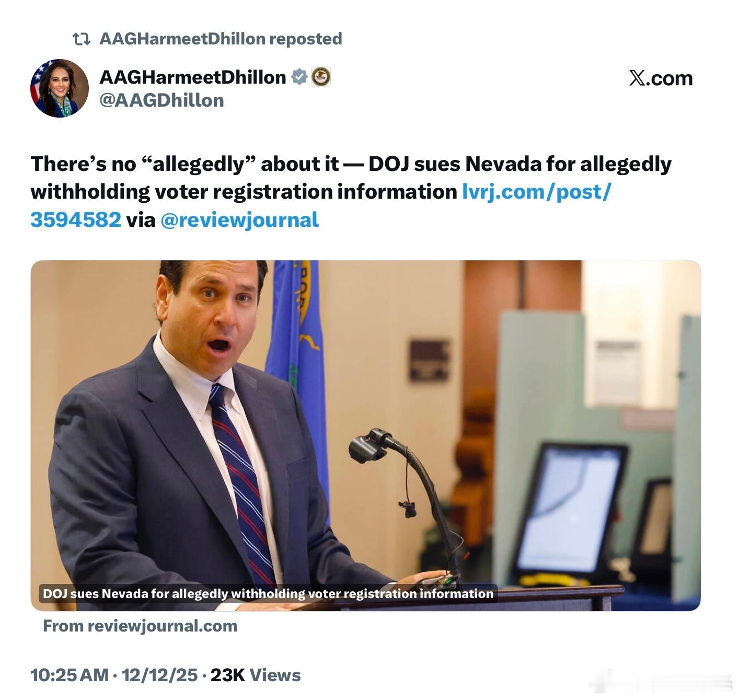Click the article headline caption overlay
The width and height of the screenshot is (739, 700).
[268, 594]
